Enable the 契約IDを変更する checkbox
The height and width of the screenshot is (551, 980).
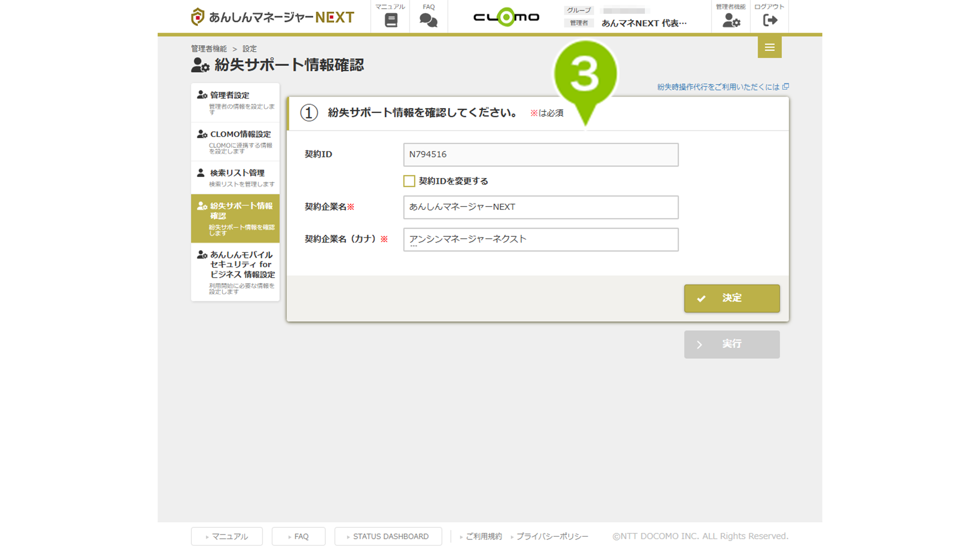pyautogui.click(x=409, y=181)
